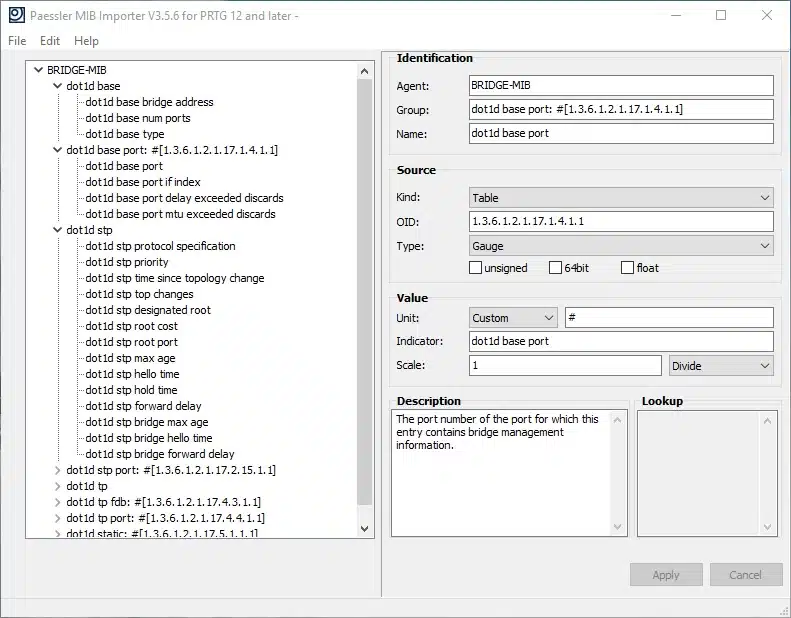Screen dimensions: 791x618
Task: Click the tree scrollbar down arrow
Action: coord(365,529)
